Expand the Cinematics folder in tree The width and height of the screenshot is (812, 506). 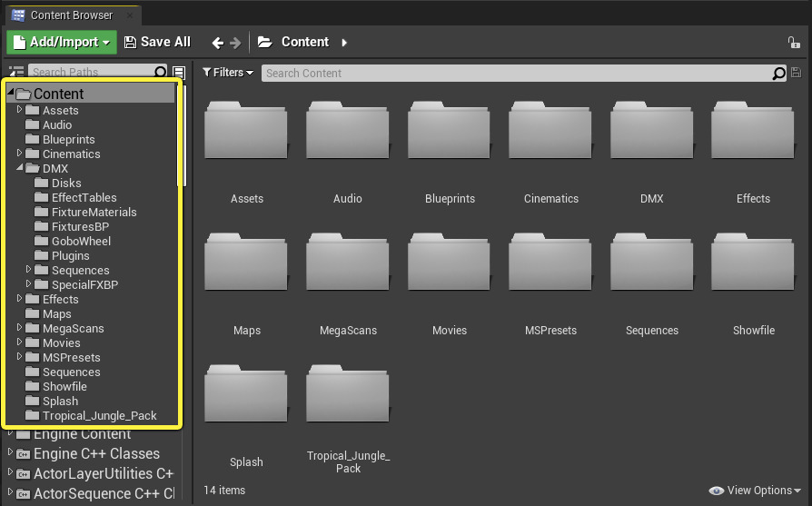20,153
